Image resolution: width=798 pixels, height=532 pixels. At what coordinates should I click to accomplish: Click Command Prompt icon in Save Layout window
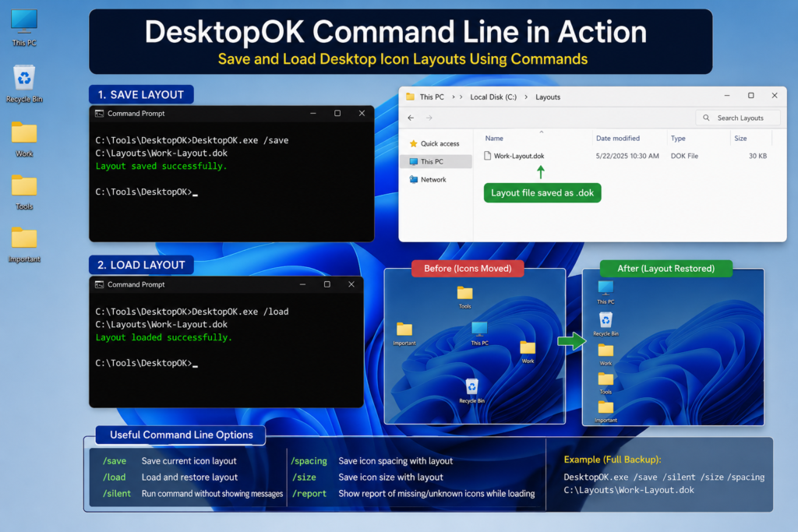[x=99, y=114]
